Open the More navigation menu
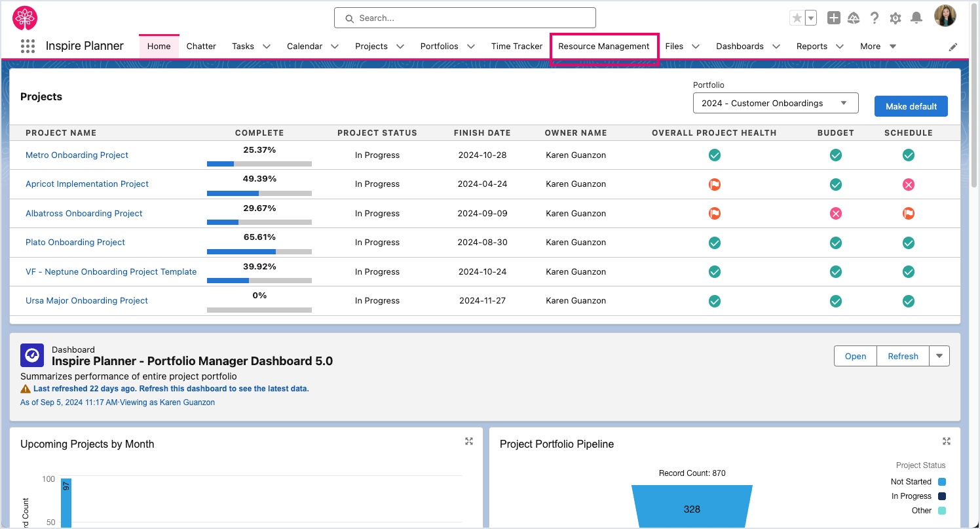Viewport: 980px width, 529px height. click(878, 47)
